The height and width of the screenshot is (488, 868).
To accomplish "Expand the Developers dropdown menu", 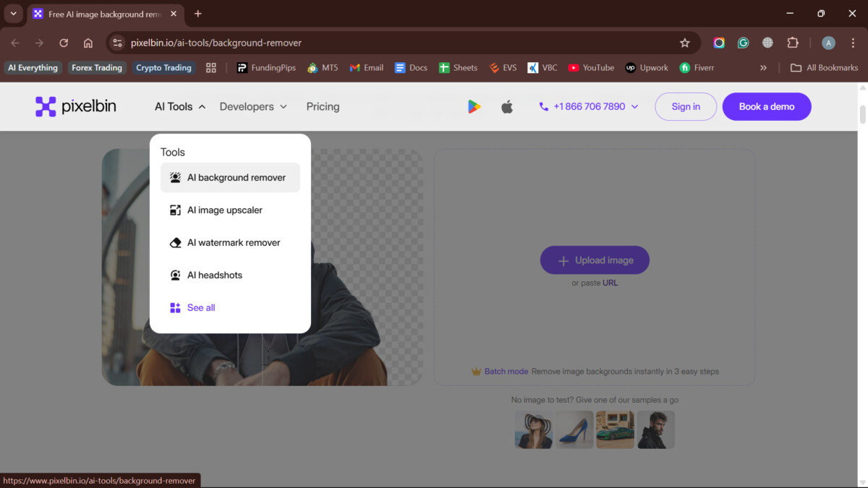I will coord(253,106).
